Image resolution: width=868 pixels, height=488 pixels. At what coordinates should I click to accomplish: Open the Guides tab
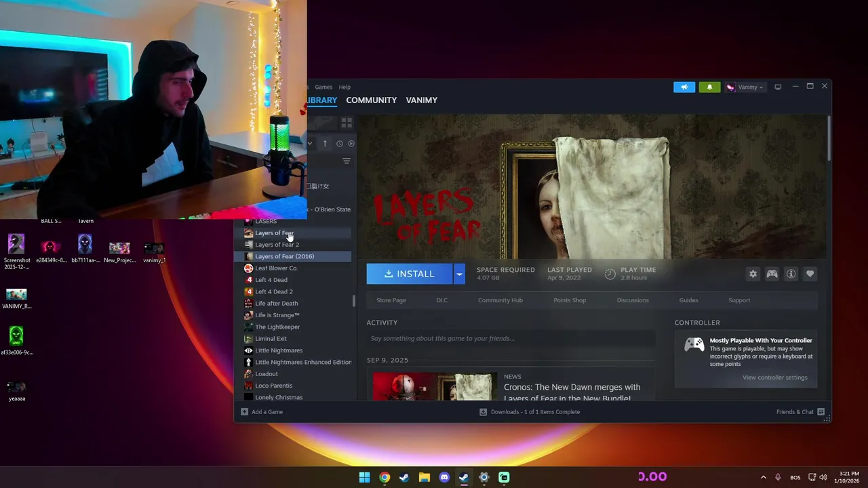pyautogui.click(x=688, y=300)
